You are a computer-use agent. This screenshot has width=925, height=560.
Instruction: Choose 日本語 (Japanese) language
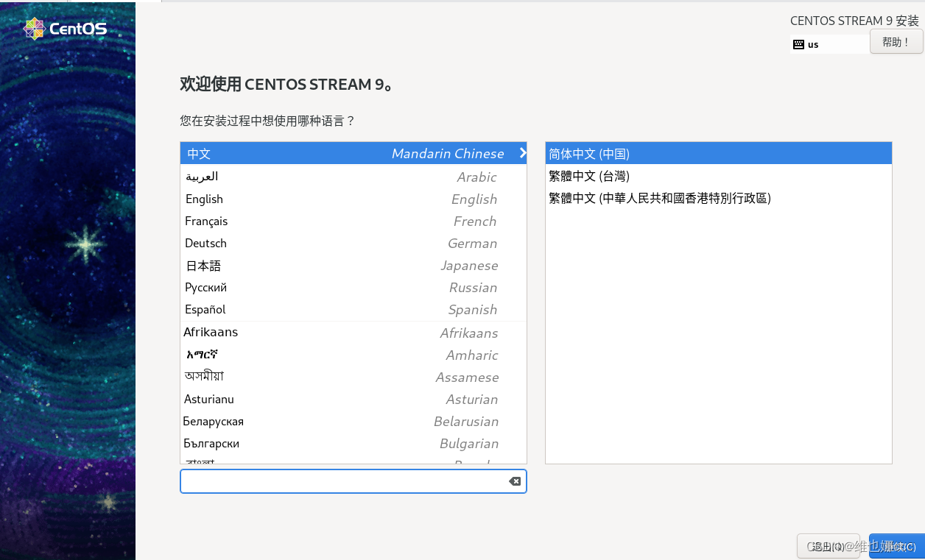click(x=295, y=265)
